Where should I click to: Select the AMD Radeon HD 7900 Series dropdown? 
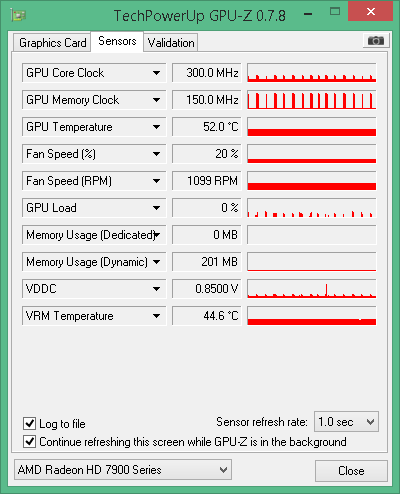coord(123,470)
